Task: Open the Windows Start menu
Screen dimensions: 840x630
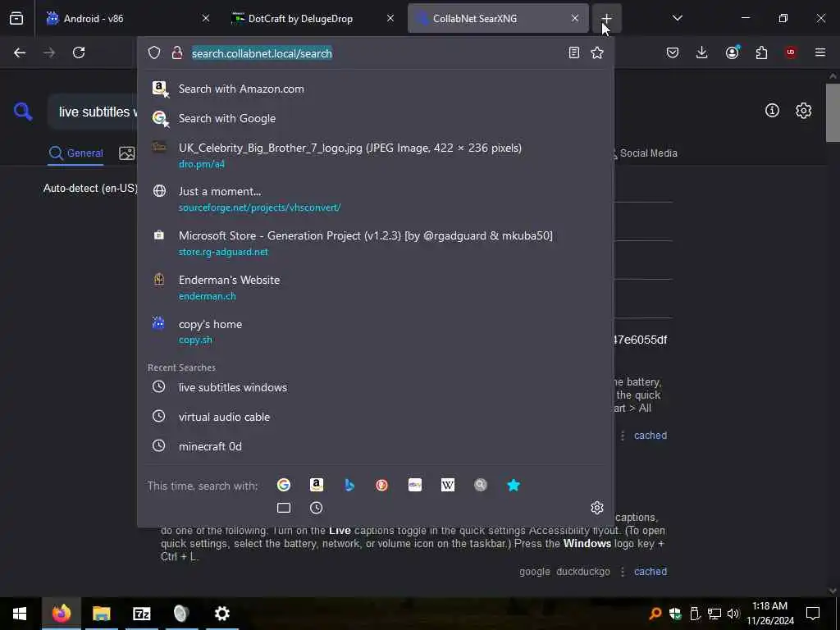Action: click(20, 614)
